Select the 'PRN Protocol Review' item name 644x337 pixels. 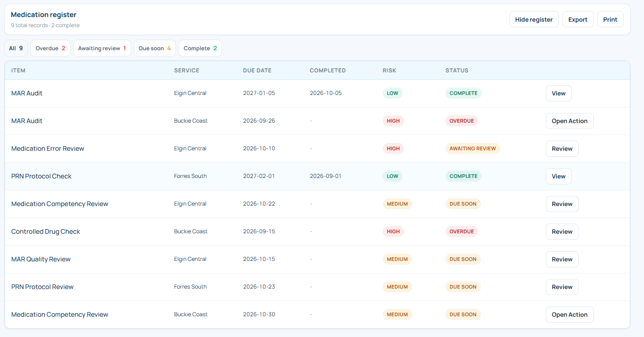(42, 287)
